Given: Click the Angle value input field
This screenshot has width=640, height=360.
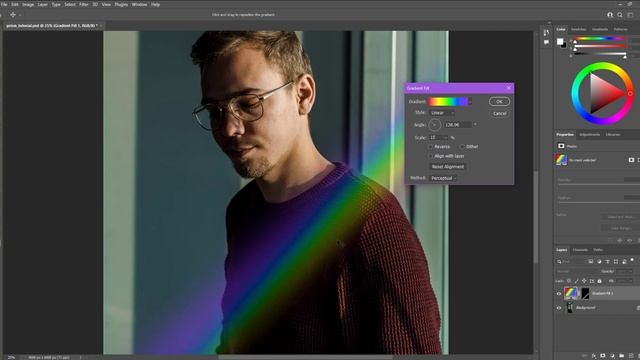Looking at the screenshot, I should [x=458, y=125].
